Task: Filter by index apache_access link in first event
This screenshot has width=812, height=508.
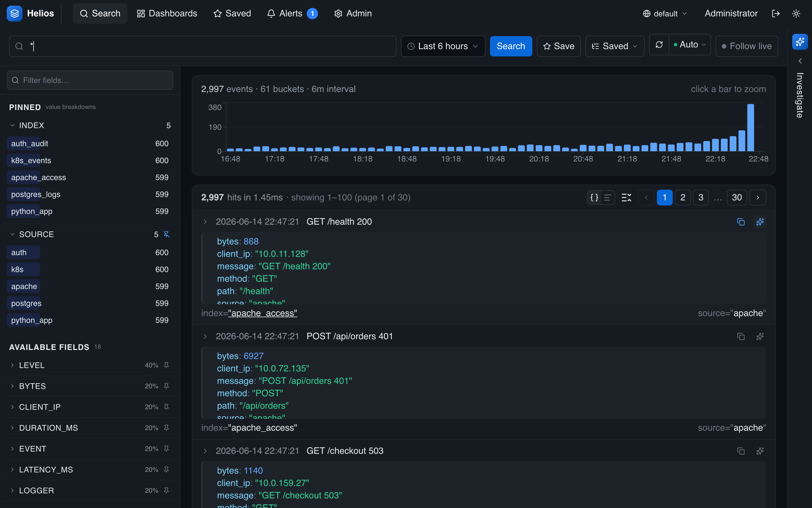Action: coord(262,313)
